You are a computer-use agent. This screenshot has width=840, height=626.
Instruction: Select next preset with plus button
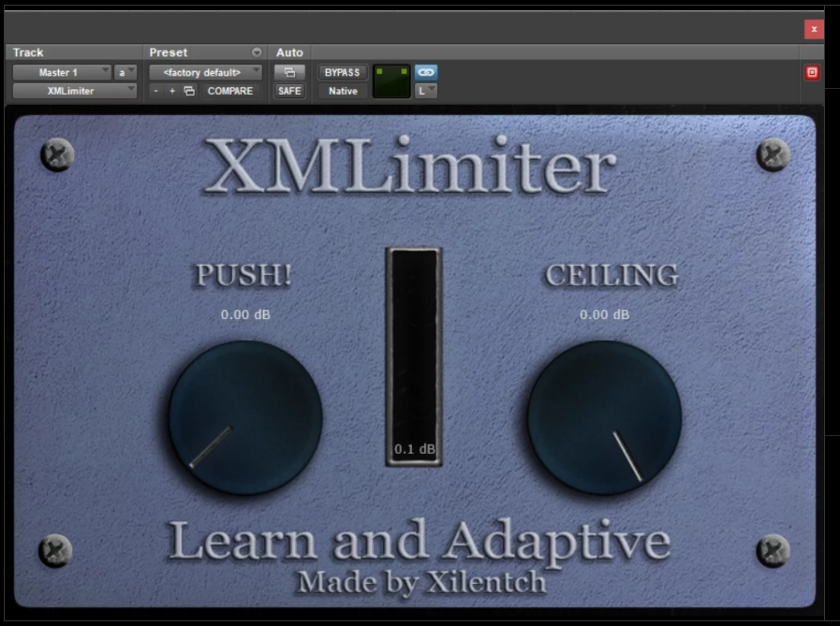click(172, 91)
